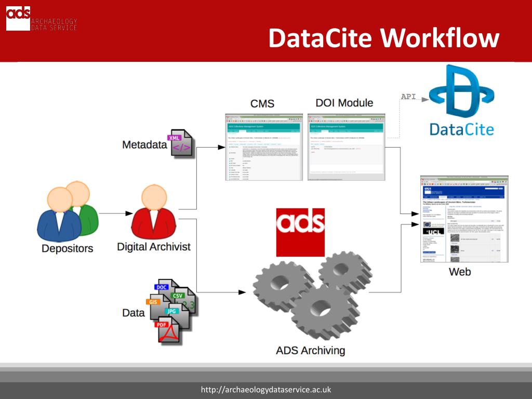Click the 'DOI Module' label
532x399 pixels.
(x=344, y=103)
